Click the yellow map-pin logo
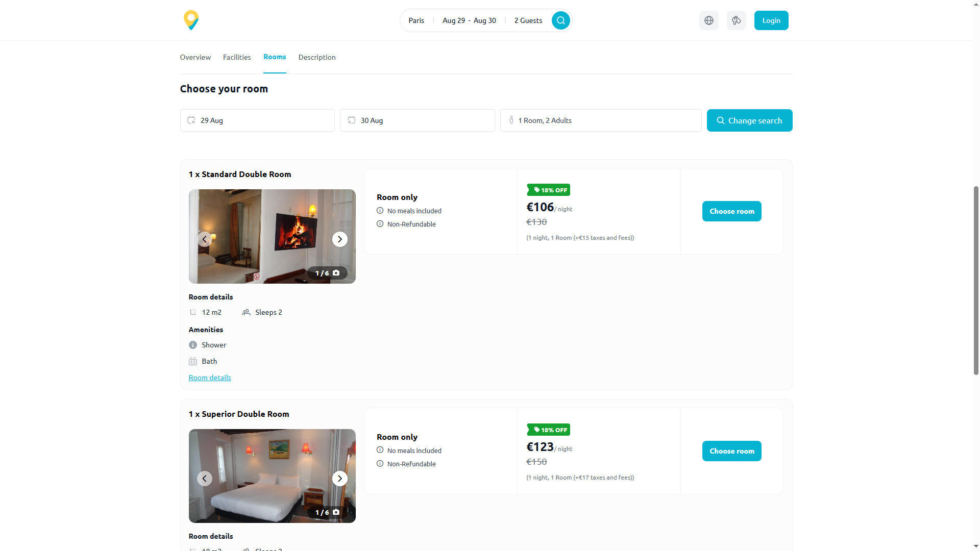Image resolution: width=980 pixels, height=551 pixels. coord(191,20)
